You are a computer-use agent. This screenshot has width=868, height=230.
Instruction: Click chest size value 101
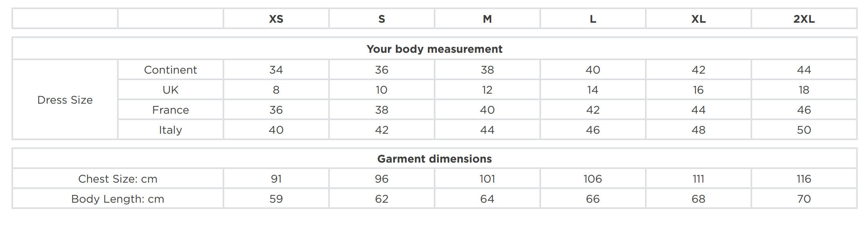[487, 179]
